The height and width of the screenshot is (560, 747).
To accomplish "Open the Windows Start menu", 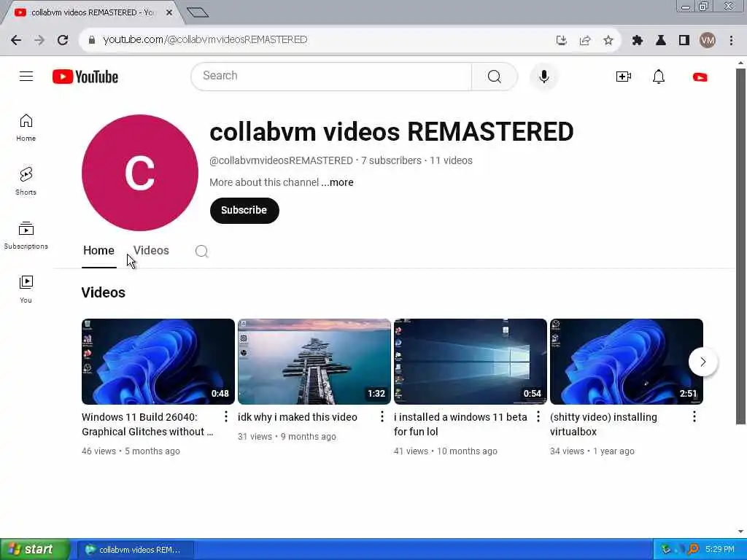I will click(34, 550).
